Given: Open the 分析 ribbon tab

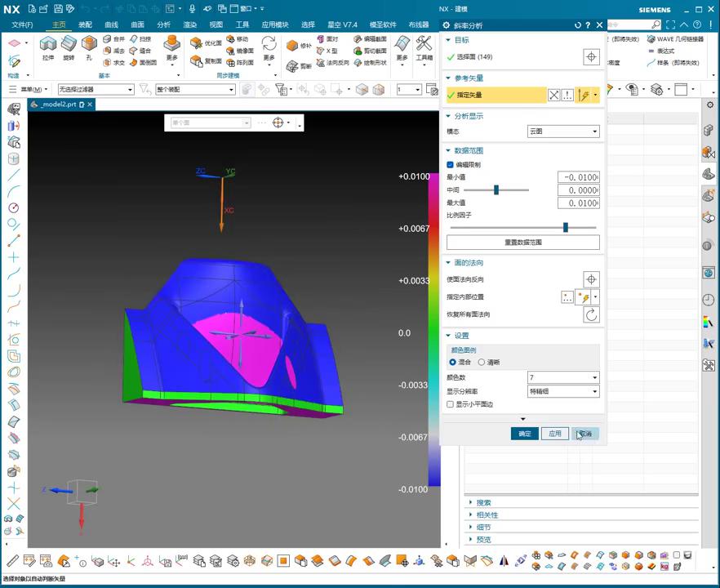Looking at the screenshot, I should click(163, 24).
